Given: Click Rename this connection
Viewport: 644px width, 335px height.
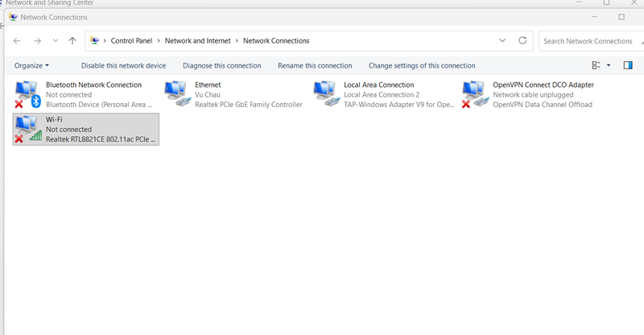Looking at the screenshot, I should [315, 65].
